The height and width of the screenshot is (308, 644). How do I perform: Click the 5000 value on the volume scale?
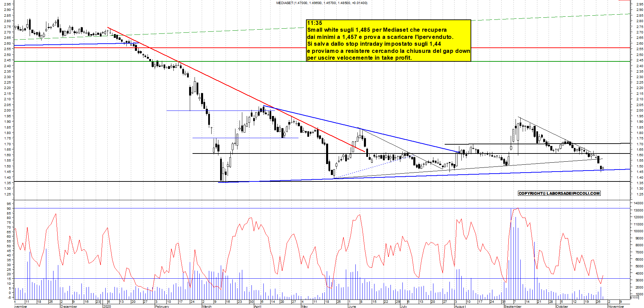point(639,266)
